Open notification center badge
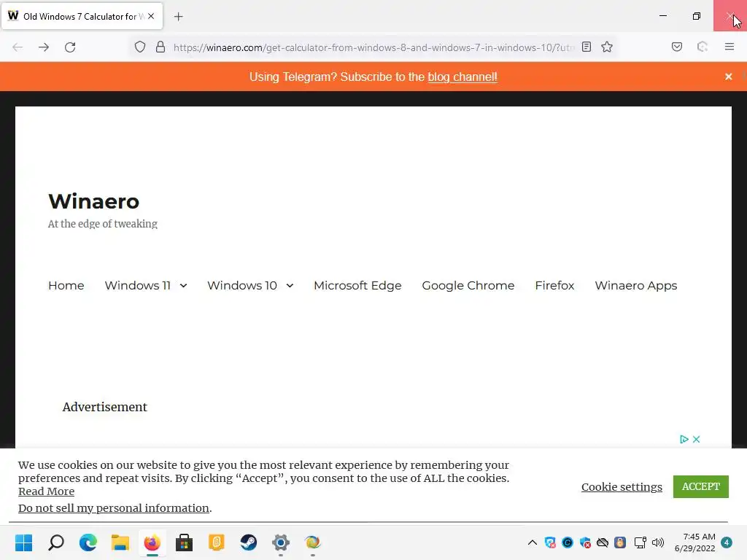 pyautogui.click(x=727, y=542)
